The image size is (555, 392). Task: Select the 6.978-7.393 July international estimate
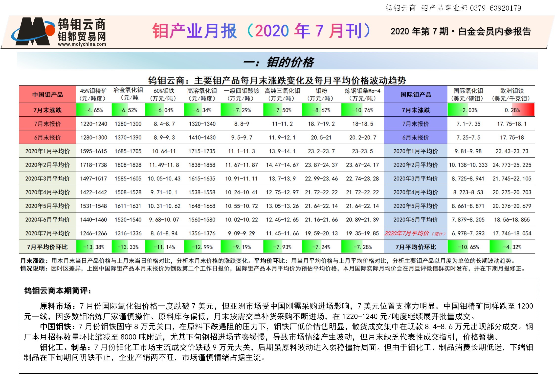tap(468, 233)
